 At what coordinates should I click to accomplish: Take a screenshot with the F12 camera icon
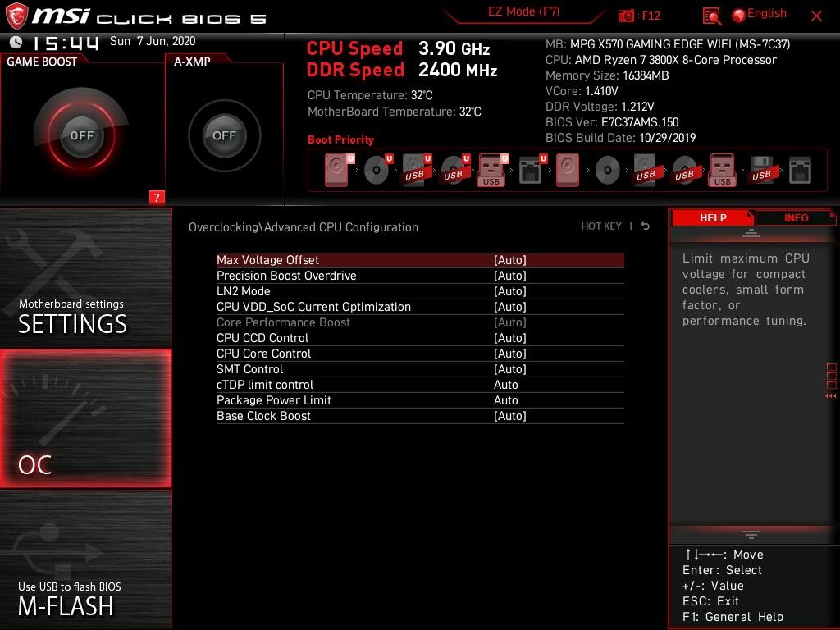coord(626,16)
